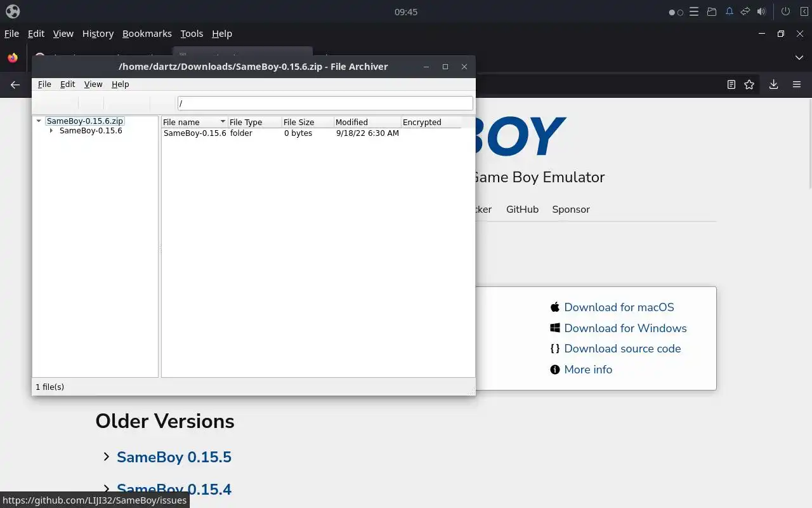Expand the SameBoy 0.15.5 older version section
Viewport: 812px width, 508px height.
[106, 457]
